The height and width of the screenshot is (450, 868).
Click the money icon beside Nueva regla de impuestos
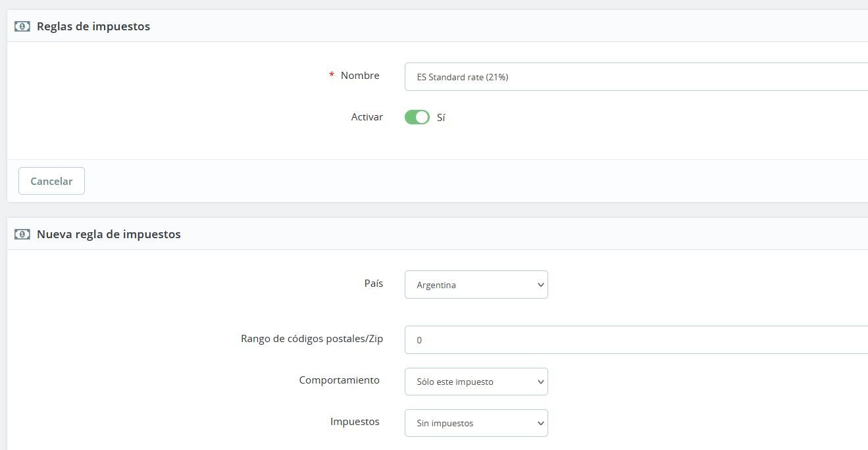pyautogui.click(x=22, y=234)
